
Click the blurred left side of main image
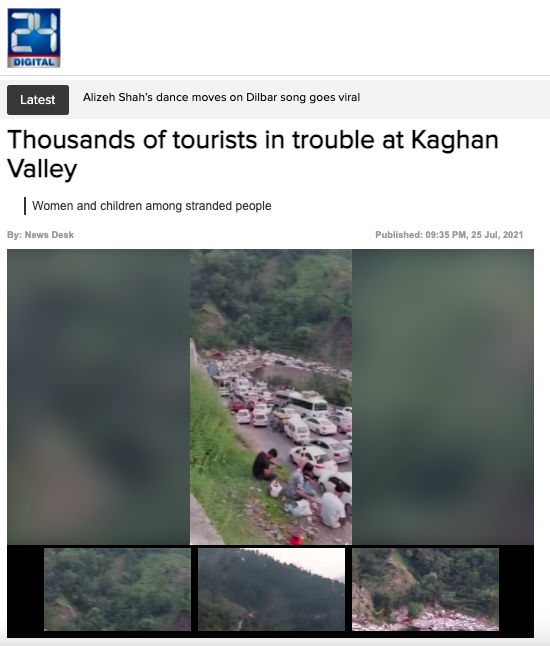(x=98, y=397)
